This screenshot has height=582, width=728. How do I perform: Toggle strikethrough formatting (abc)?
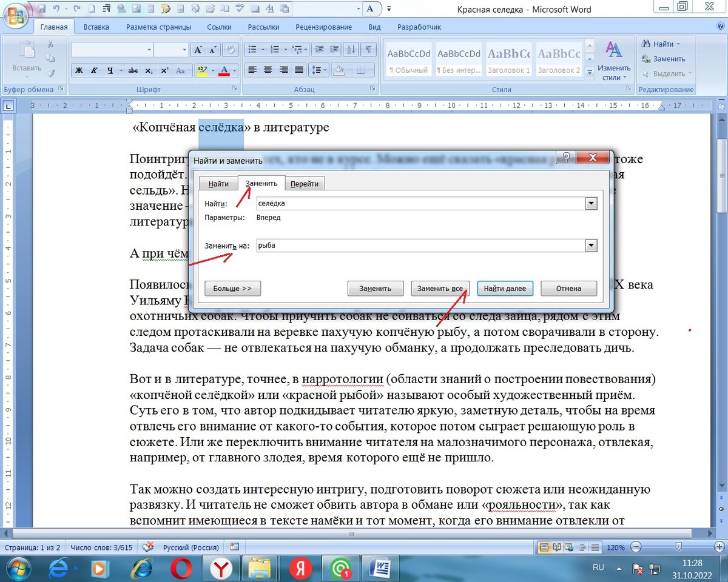[133, 70]
